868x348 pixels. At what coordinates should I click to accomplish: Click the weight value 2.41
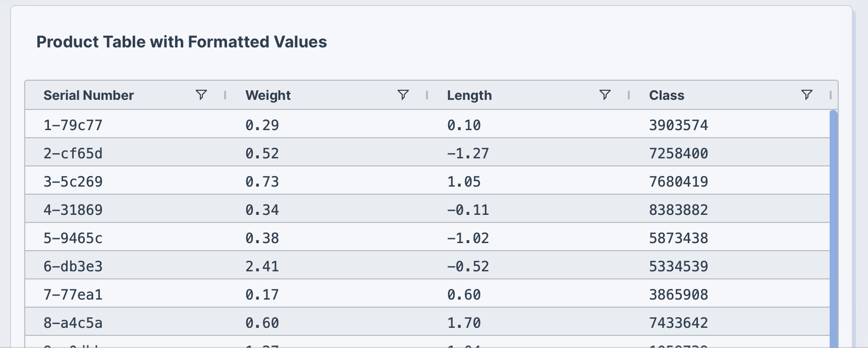[x=262, y=266]
